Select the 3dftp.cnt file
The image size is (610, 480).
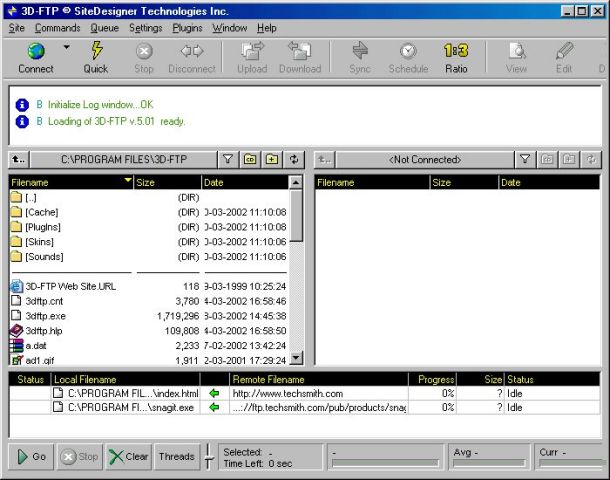149,301
